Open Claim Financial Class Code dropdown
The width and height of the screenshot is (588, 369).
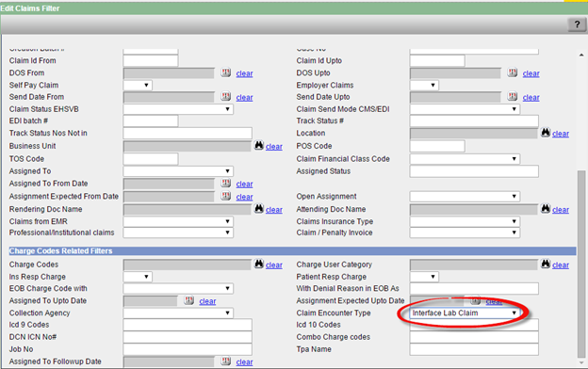click(x=465, y=159)
